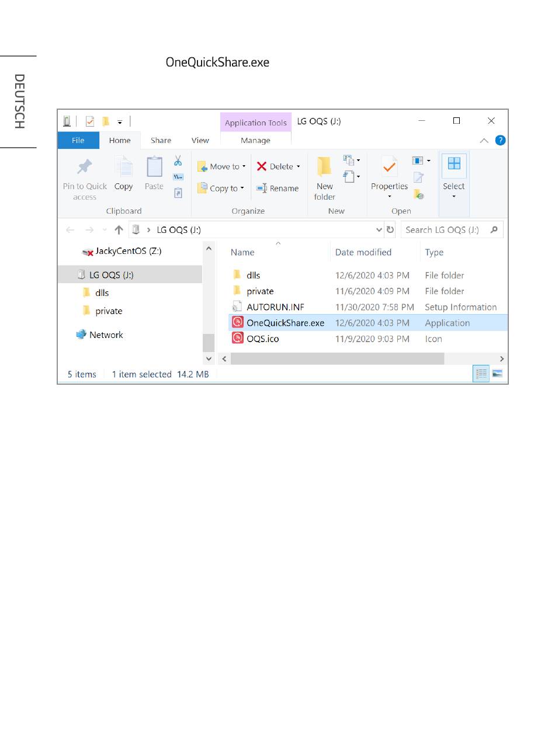Select LG OQS (J:) in navigation pane
Screen dimensions: 555x756
[x=130, y=274]
